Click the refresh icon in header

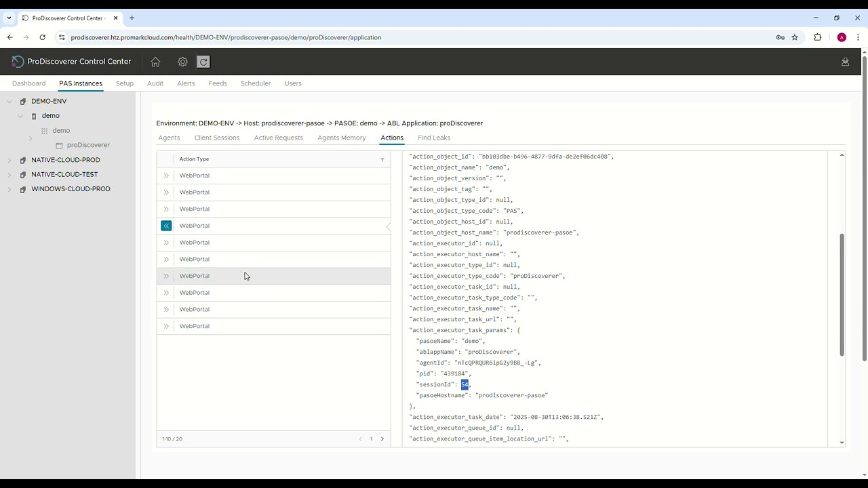coord(203,62)
